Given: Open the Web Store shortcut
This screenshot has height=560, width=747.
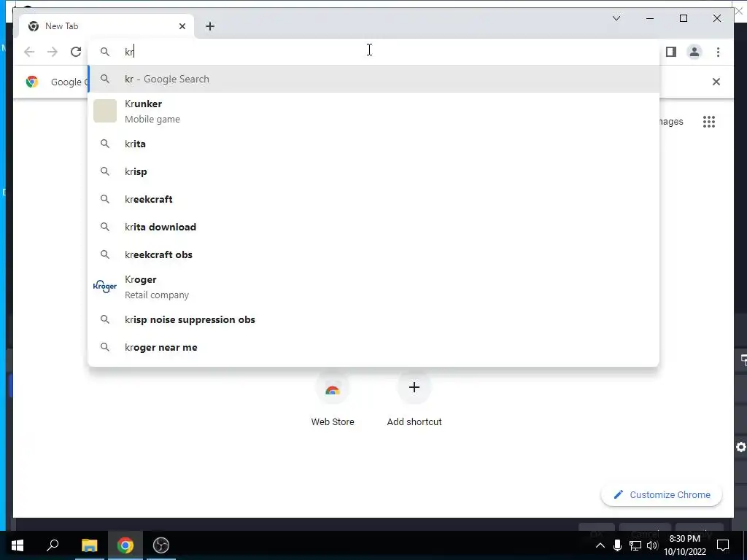Looking at the screenshot, I should coord(333,400).
